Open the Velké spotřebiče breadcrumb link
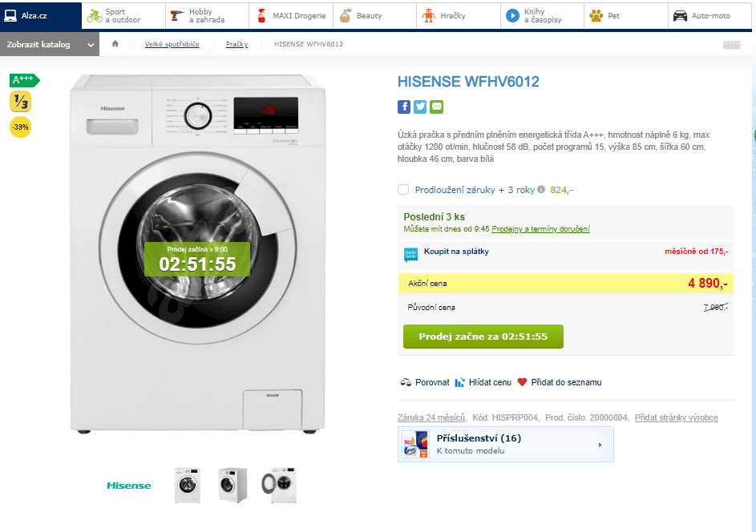The width and height of the screenshot is (756, 532). (172, 44)
